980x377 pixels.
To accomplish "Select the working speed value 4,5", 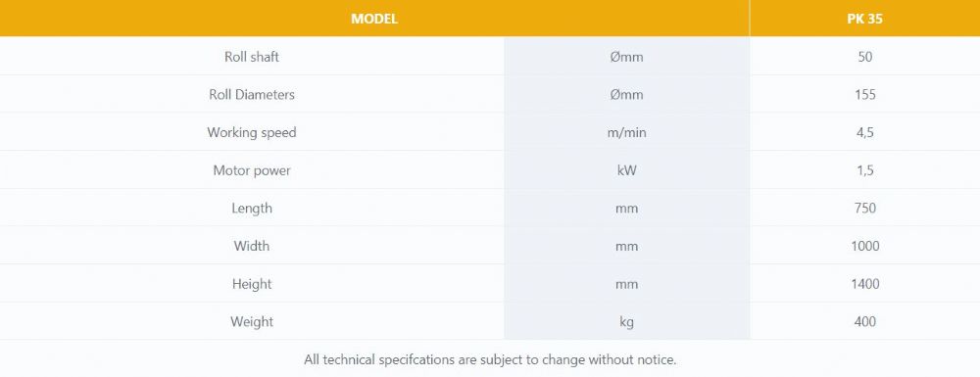I will 865,133.
